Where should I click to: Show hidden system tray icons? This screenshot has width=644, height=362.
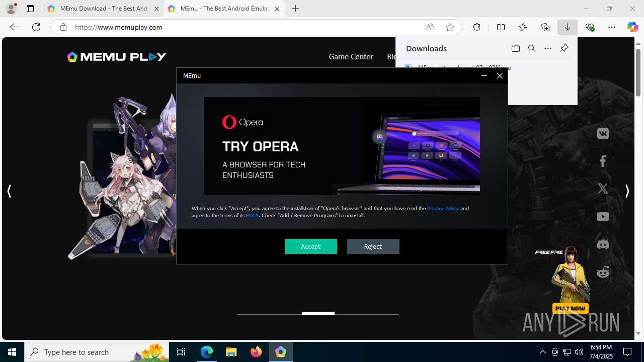tap(542, 352)
